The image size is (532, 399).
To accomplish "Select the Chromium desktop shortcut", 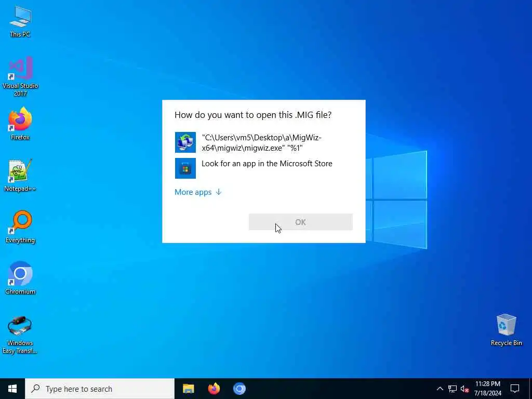I will pyautogui.click(x=20, y=278).
